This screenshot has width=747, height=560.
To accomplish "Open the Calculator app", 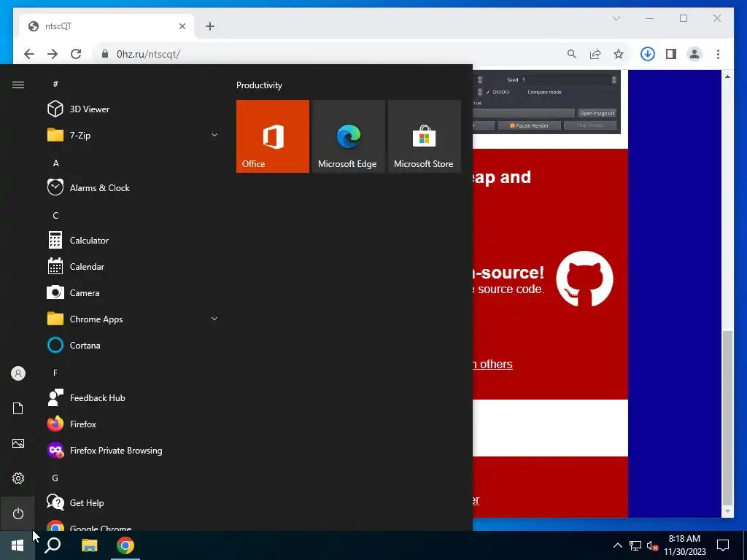I will point(132,241).
